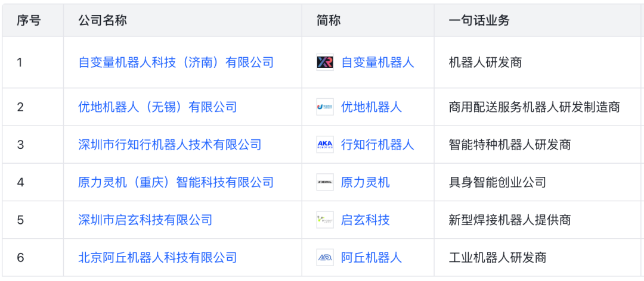This screenshot has width=644, height=281.
Task: Open 深圳市行知行机器人技术有限公司 company link
Action: coord(169,145)
